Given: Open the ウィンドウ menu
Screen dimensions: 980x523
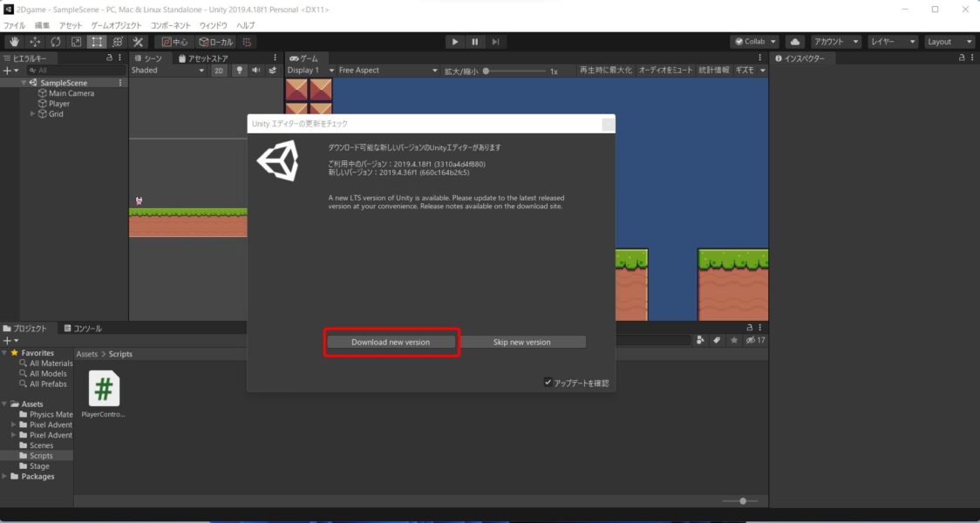Looking at the screenshot, I should point(213,25).
